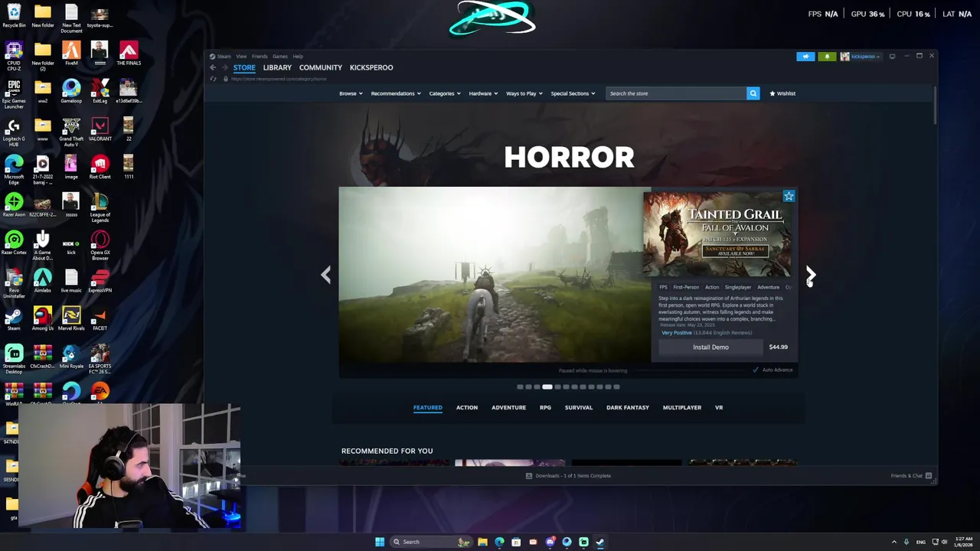Open Steam Big Picture mode icon

coord(892,56)
